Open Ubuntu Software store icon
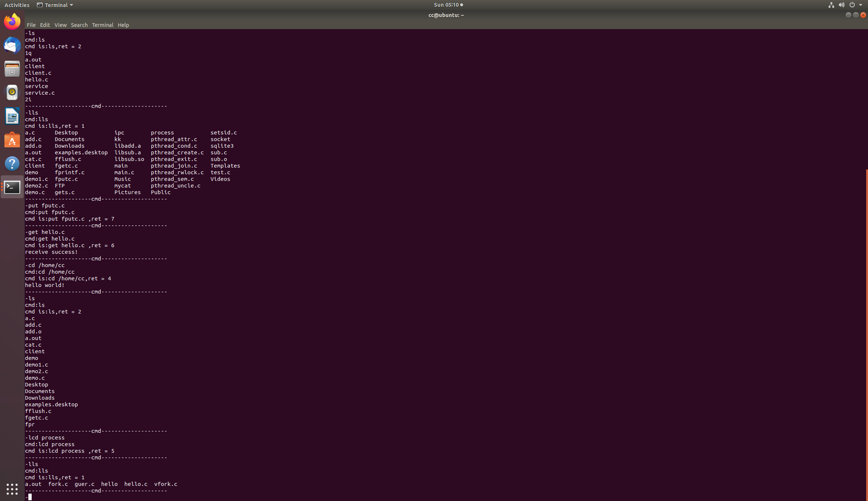 12,140
